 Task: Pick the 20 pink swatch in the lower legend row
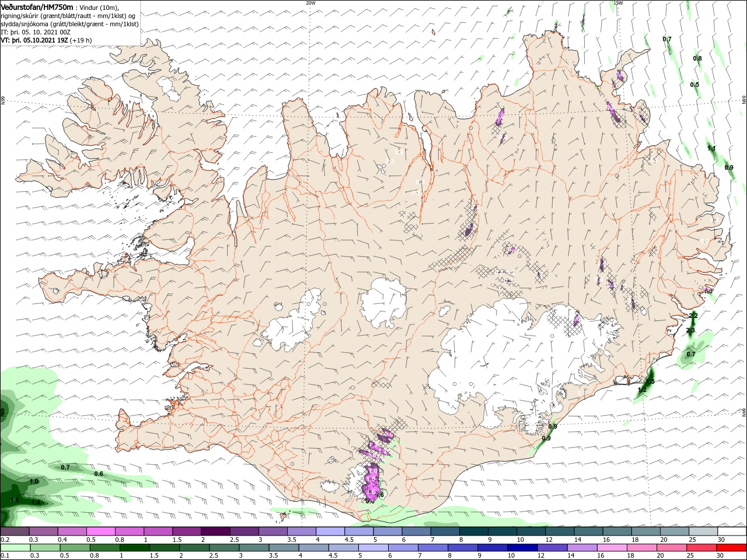point(671,548)
